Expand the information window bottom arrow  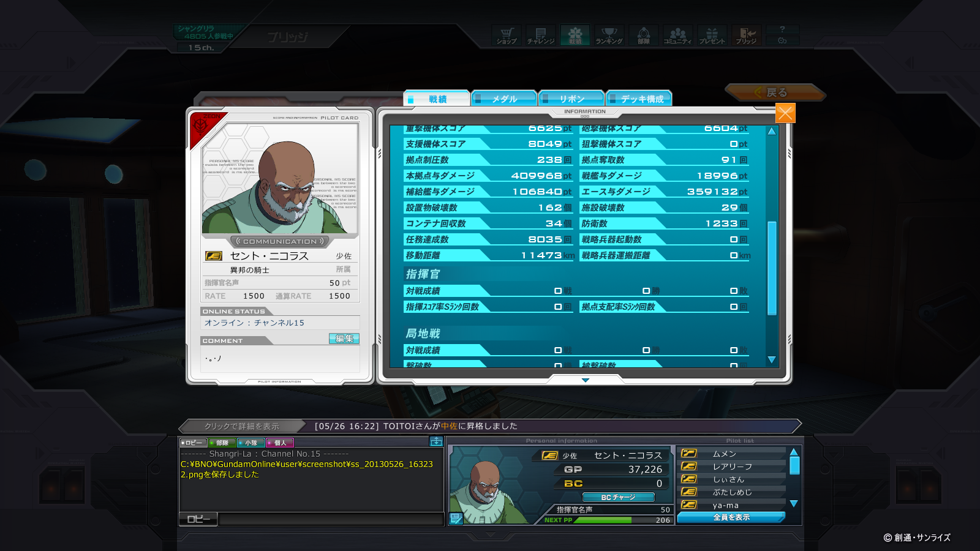click(x=585, y=380)
